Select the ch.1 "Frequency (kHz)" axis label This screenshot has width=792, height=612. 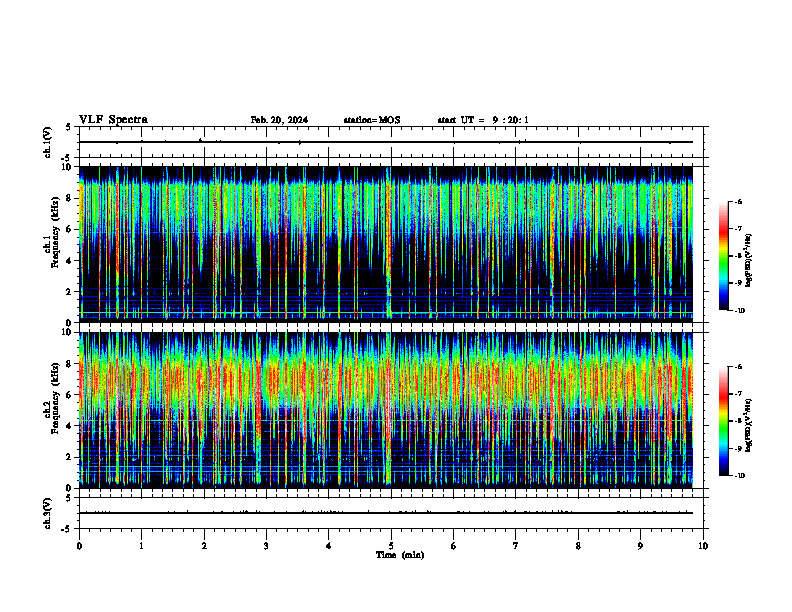point(54,230)
